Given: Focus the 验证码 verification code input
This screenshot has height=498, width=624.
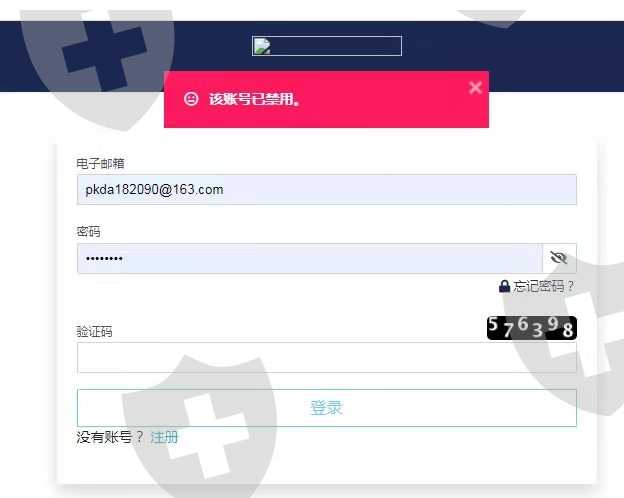Looking at the screenshot, I should tap(327, 357).
